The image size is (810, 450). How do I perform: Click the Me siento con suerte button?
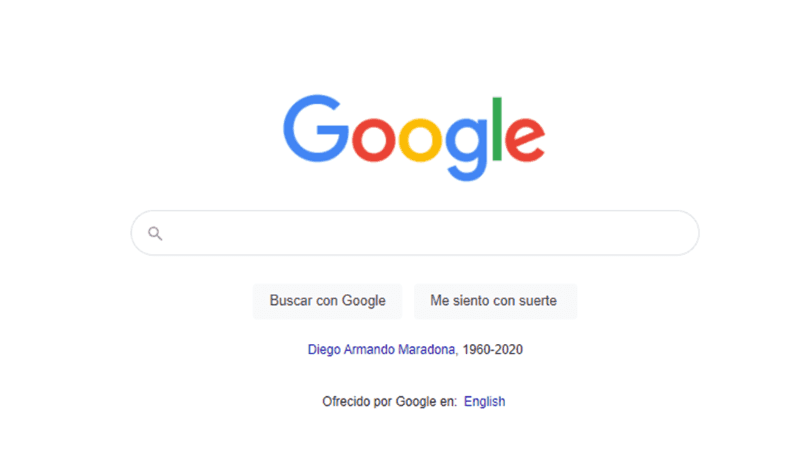pos(495,301)
